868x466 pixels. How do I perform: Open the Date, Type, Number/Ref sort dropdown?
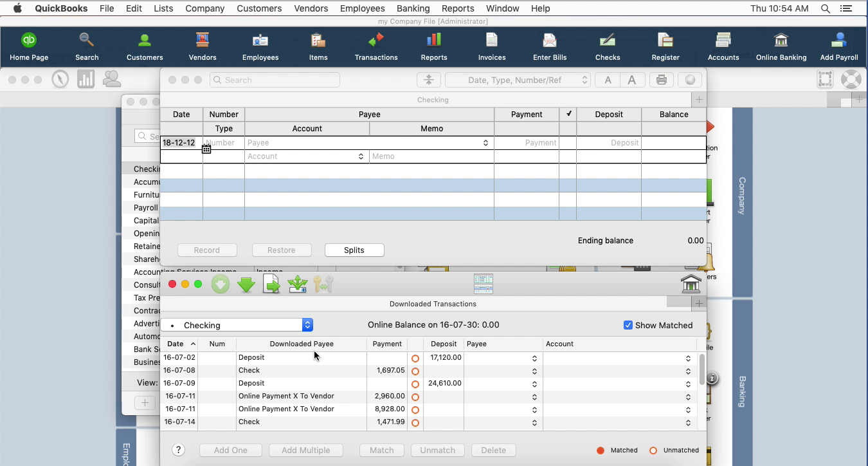518,80
